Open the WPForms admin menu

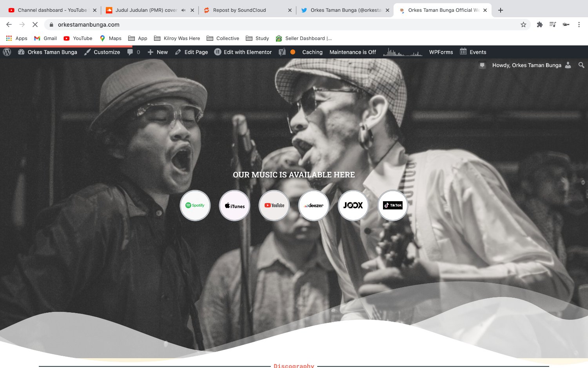click(441, 52)
